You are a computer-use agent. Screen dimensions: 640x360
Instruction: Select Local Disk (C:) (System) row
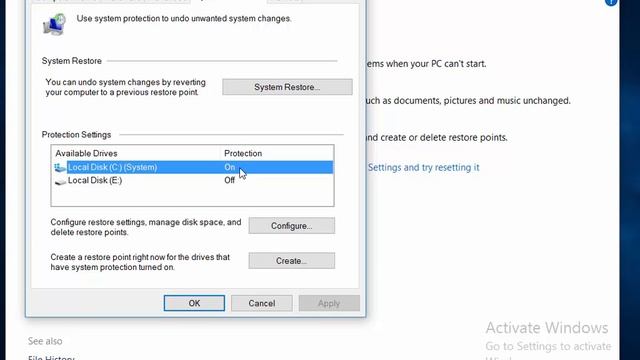(192, 167)
